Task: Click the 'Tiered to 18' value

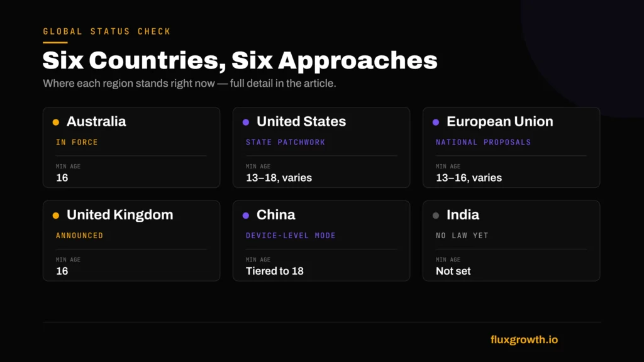Action: pyautogui.click(x=274, y=271)
